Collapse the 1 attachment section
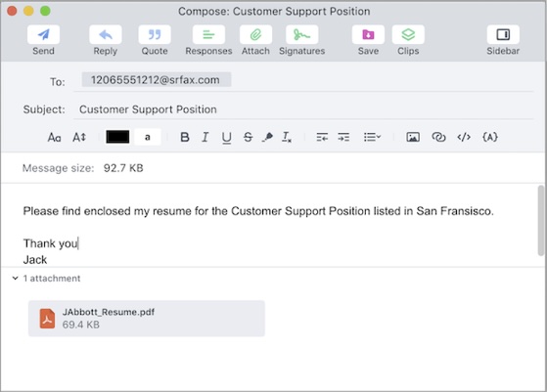The image size is (547, 392). (x=15, y=278)
